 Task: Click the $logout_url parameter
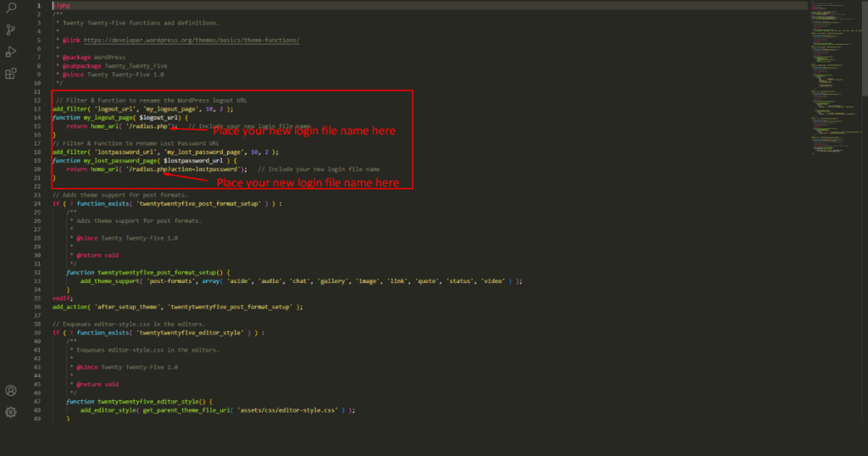(158, 118)
